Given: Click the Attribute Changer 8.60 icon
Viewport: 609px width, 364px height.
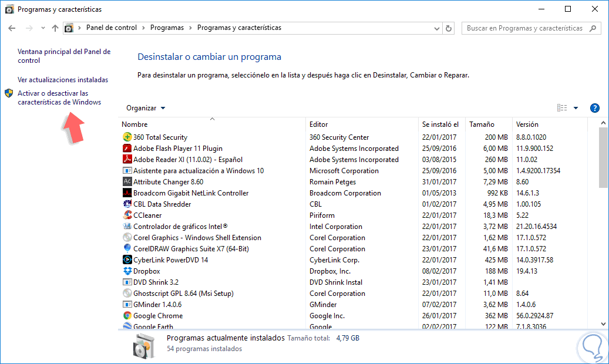Looking at the screenshot, I should [127, 181].
